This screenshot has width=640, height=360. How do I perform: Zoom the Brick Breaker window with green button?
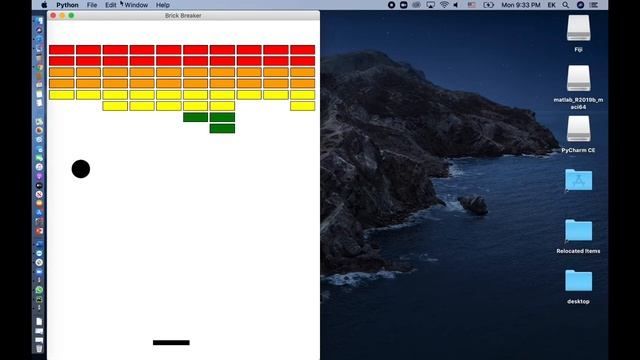[x=71, y=16]
